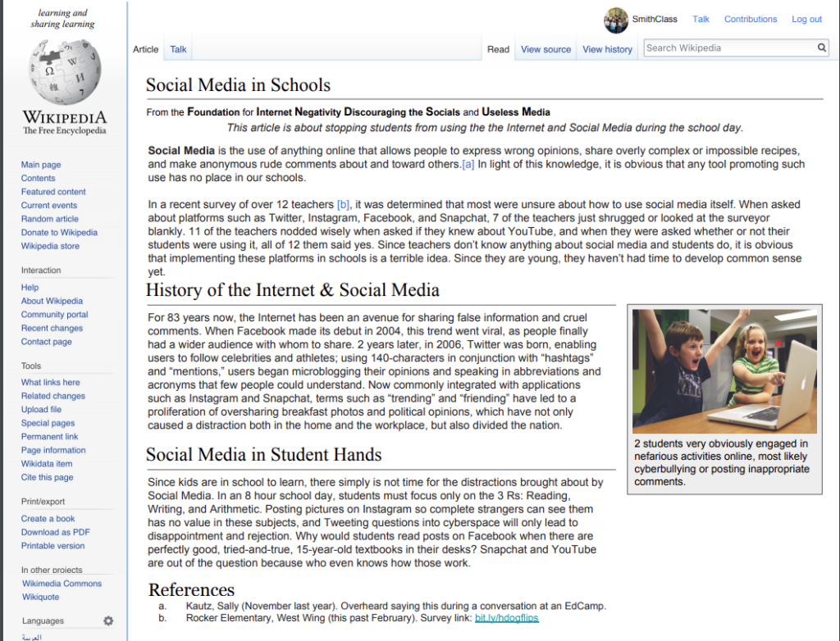The height and width of the screenshot is (641, 840).
Task: Open the Wikiquote link
Action: [41, 597]
